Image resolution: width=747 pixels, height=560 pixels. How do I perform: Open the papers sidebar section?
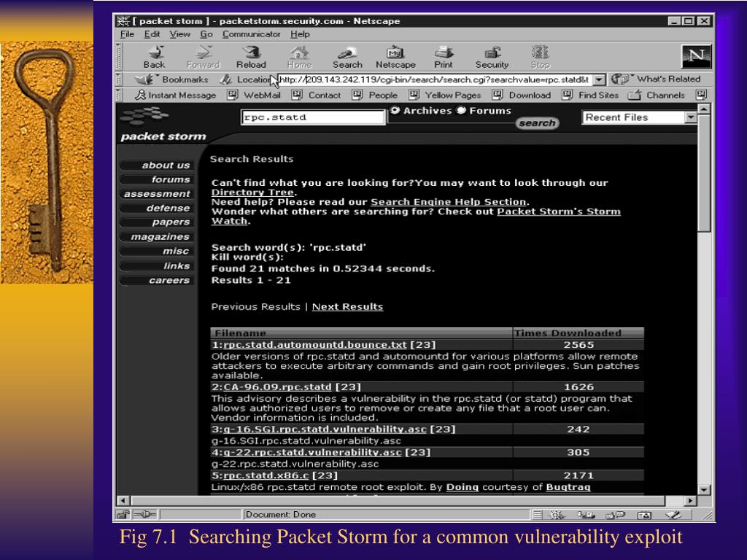(157, 222)
